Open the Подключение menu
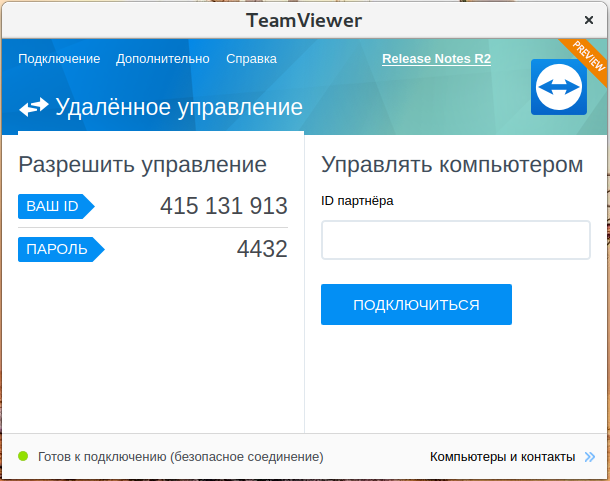The width and height of the screenshot is (610, 481). click(x=59, y=59)
